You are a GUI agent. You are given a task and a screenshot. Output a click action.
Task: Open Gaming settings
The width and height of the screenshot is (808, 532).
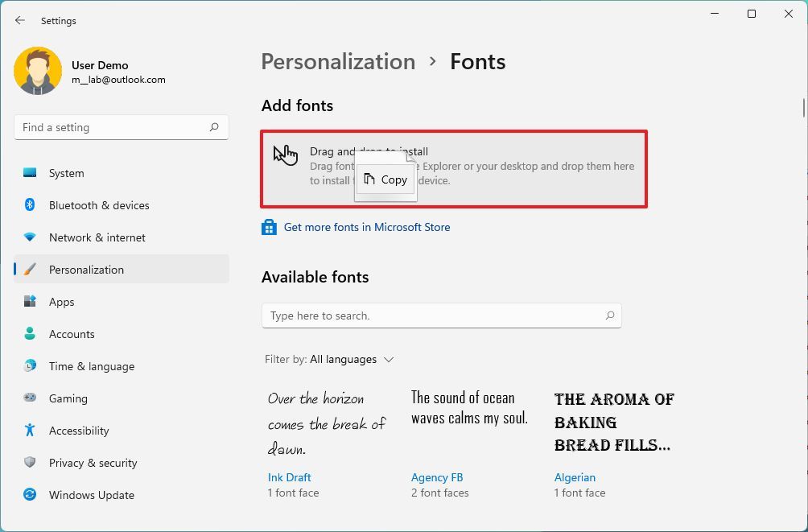pyautogui.click(x=68, y=398)
